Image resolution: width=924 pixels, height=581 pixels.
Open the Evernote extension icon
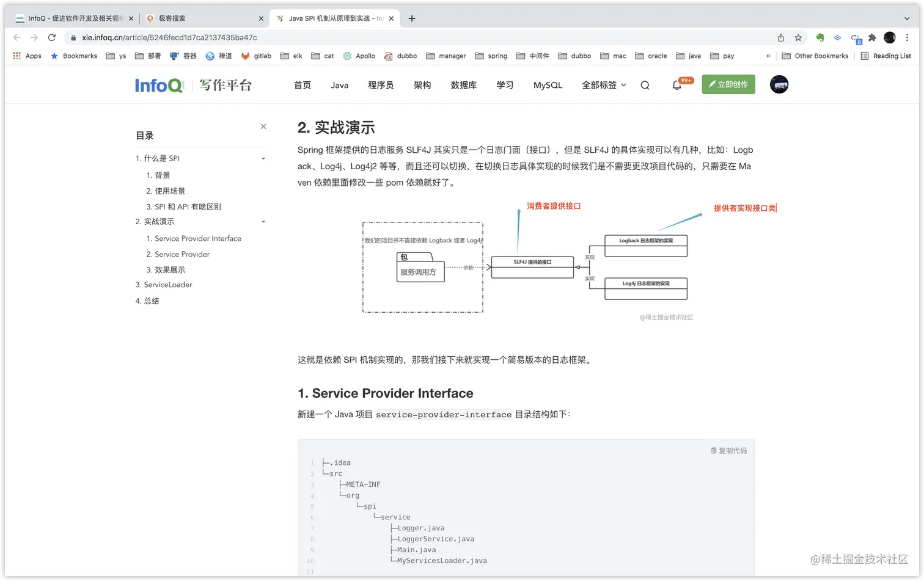[820, 37]
